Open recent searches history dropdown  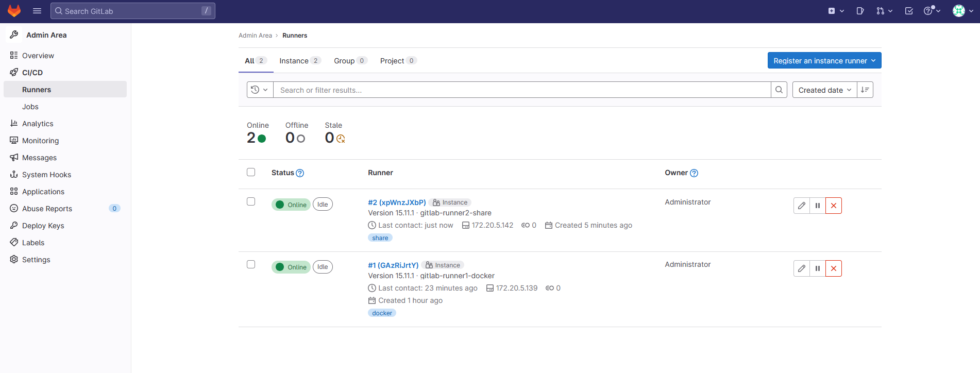pos(260,90)
